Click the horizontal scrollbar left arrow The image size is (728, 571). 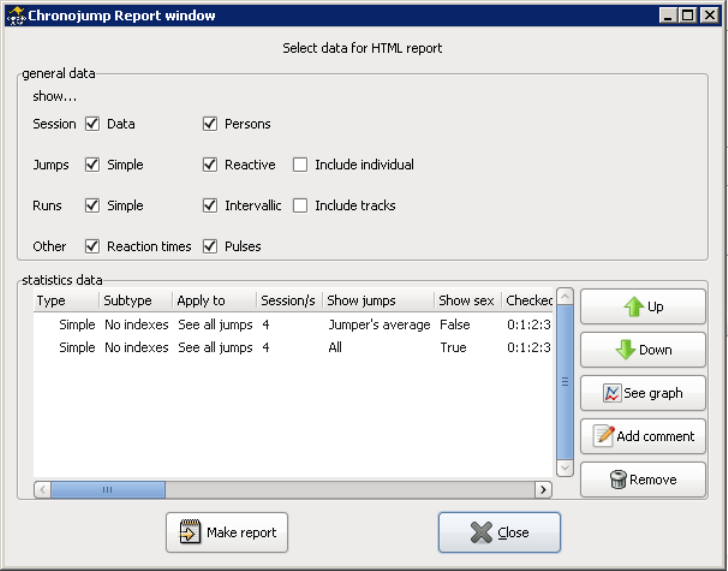click(43, 489)
